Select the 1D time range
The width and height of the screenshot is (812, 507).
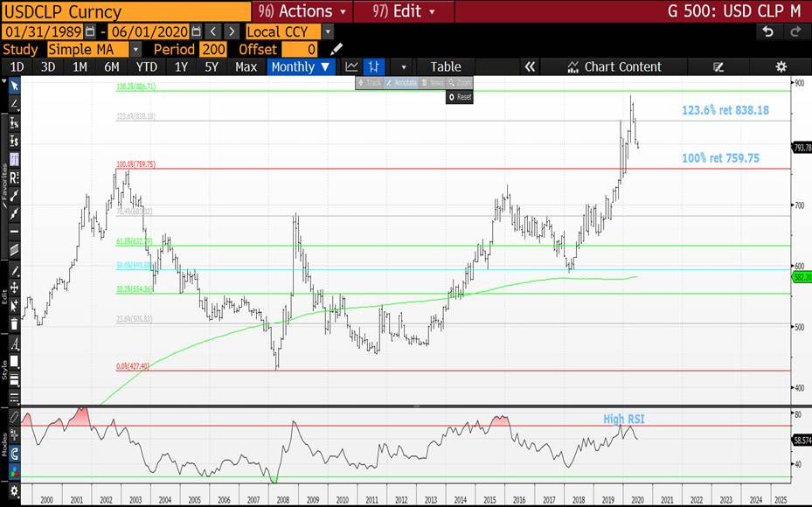coord(17,66)
